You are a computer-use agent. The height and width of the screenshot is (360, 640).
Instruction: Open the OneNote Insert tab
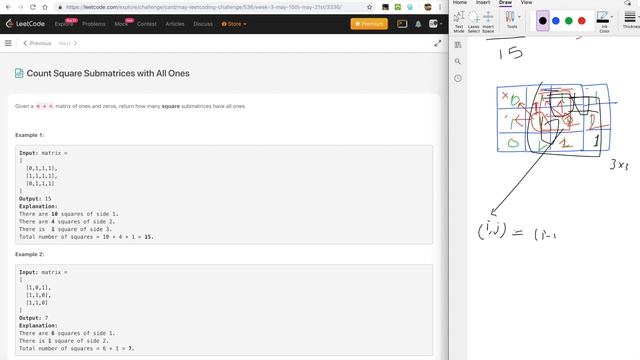tap(483, 2)
